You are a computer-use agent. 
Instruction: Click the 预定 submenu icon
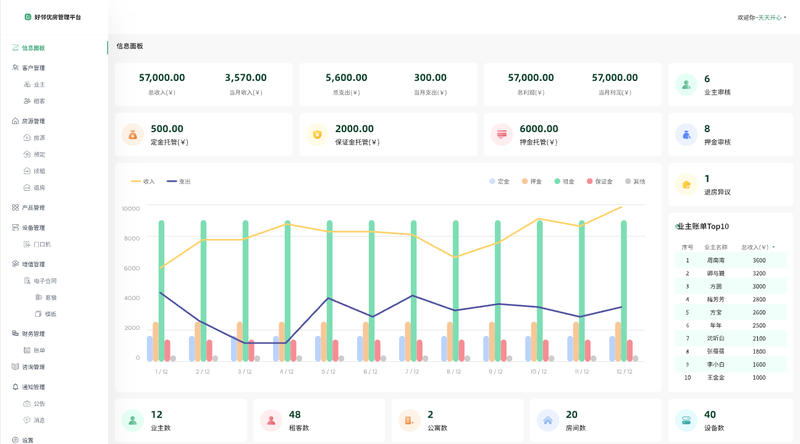pyautogui.click(x=27, y=154)
